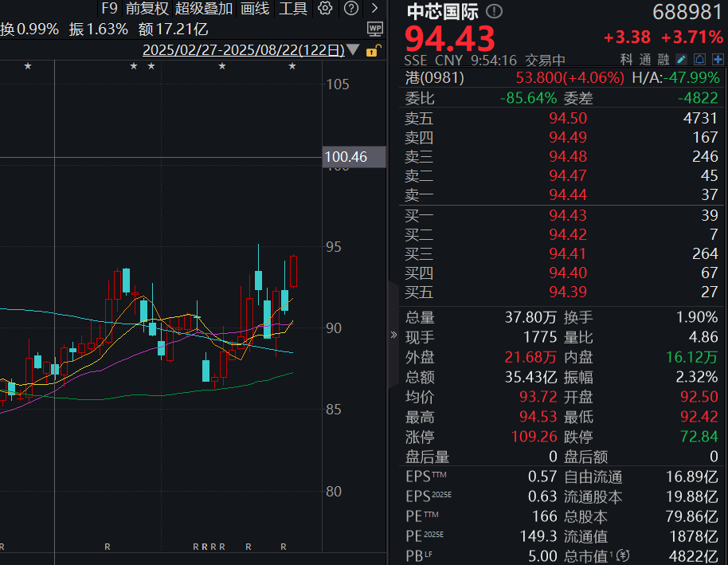Click the WP icon above the chart
Image resolution: width=728 pixels, height=565 pixels.
click(x=374, y=29)
